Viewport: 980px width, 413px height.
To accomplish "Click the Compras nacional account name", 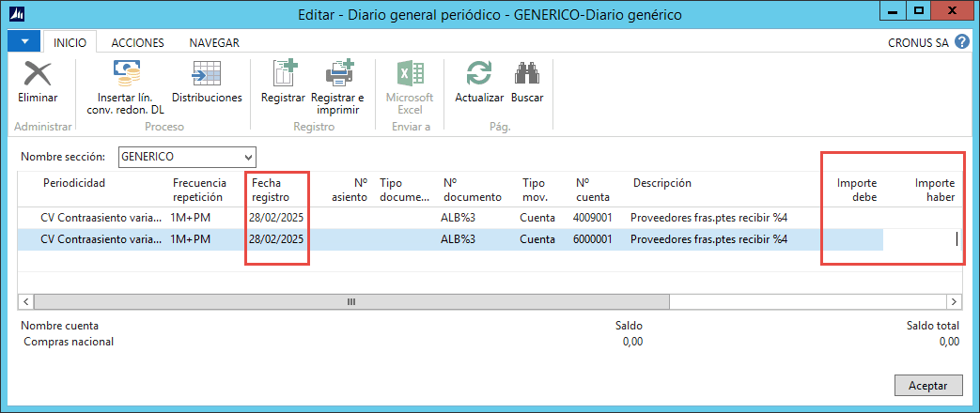I will point(69,342).
